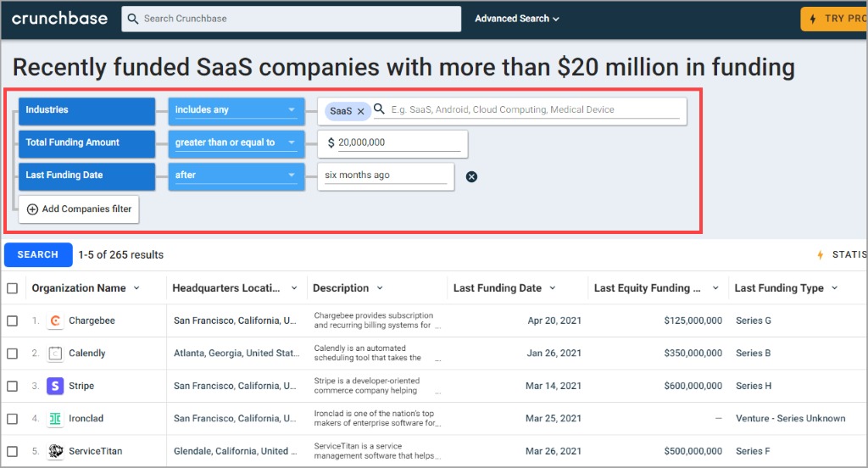Click the magnifier icon in Crunchbase search
The width and height of the screenshot is (868, 468).
point(133,19)
